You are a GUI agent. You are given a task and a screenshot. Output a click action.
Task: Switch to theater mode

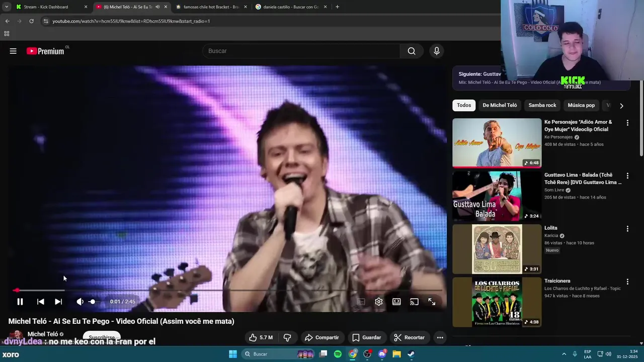(396, 302)
